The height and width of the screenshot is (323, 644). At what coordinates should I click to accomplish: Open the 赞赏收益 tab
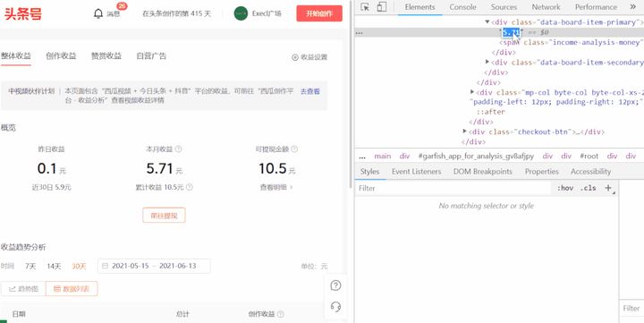click(x=106, y=55)
